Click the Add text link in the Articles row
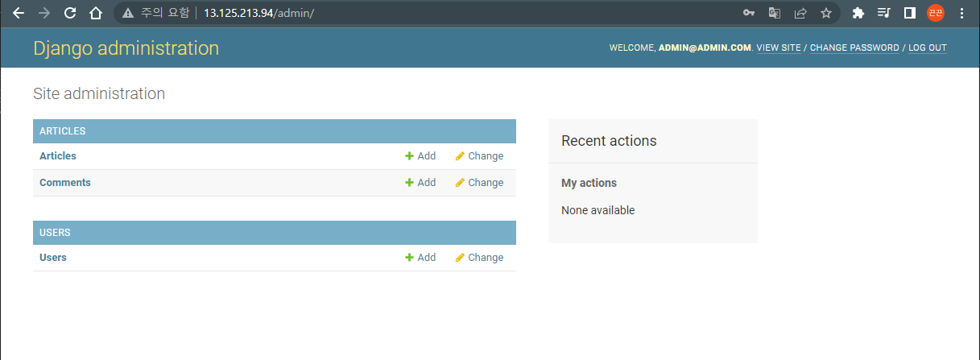Viewport: 980px width, 360px height. point(427,156)
